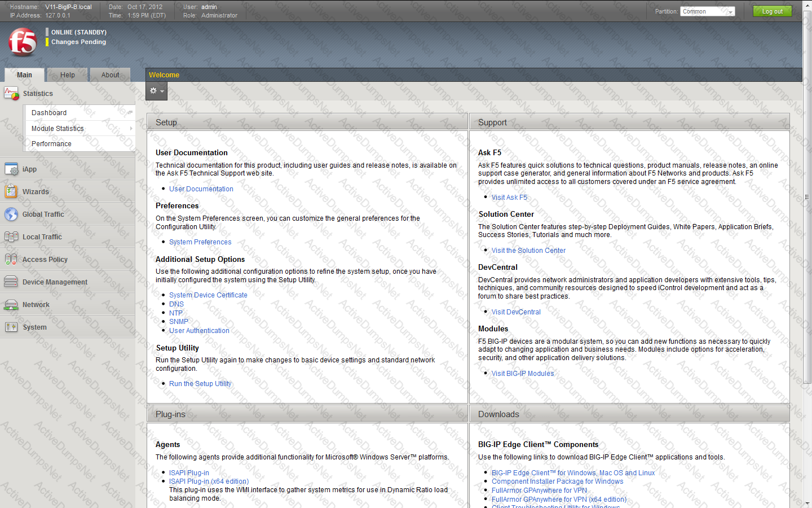Expand the Module Statistics submenu arrow
This screenshot has height=508, width=812.
[x=131, y=129]
